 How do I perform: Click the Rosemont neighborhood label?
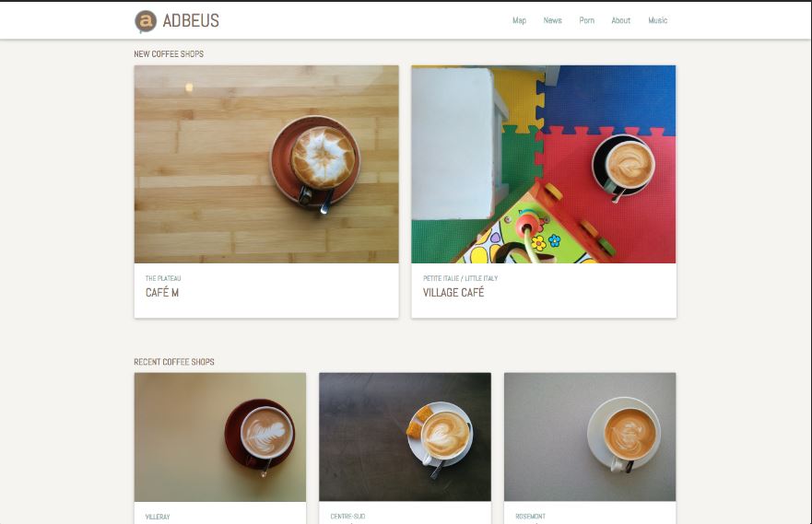pyautogui.click(x=530, y=517)
